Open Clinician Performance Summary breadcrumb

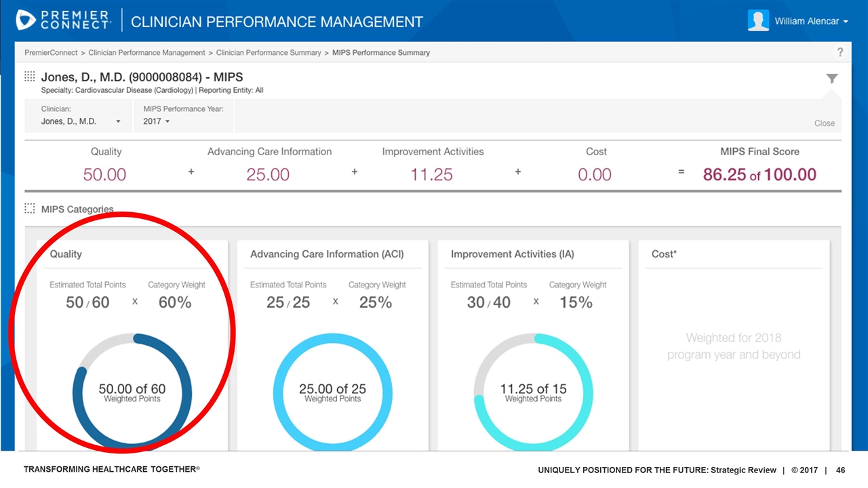pos(269,52)
